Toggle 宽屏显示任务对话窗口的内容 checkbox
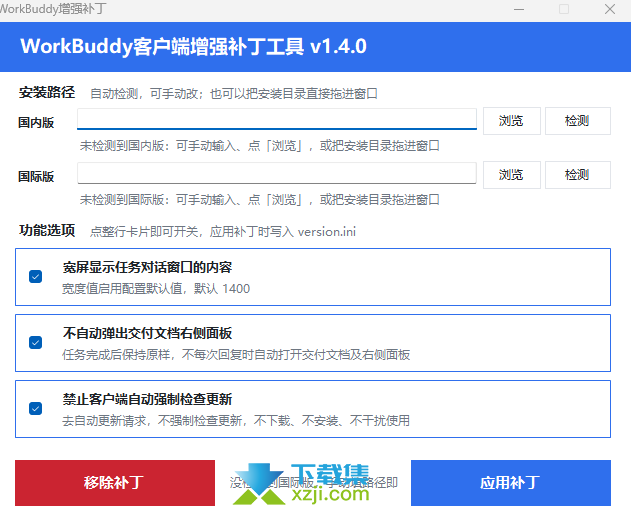The height and width of the screenshot is (527, 631). click(35, 277)
